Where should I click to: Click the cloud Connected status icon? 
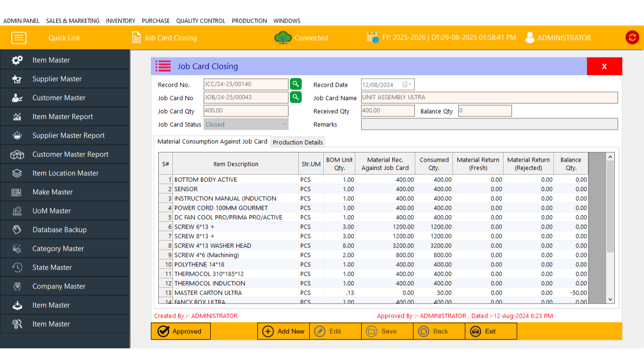pyautogui.click(x=283, y=38)
